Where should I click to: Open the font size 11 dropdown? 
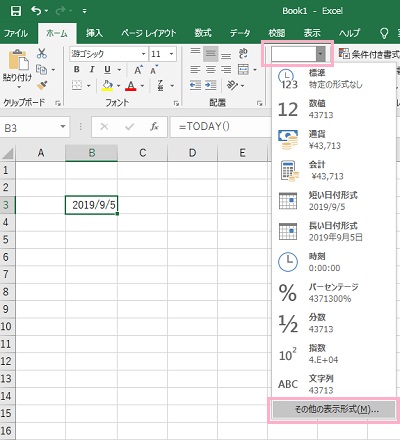coord(171,54)
